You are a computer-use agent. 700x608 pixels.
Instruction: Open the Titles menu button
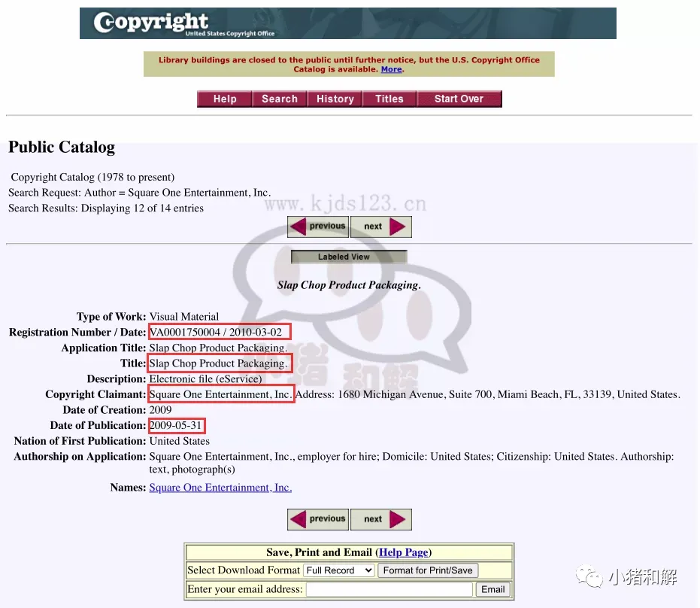pos(389,99)
